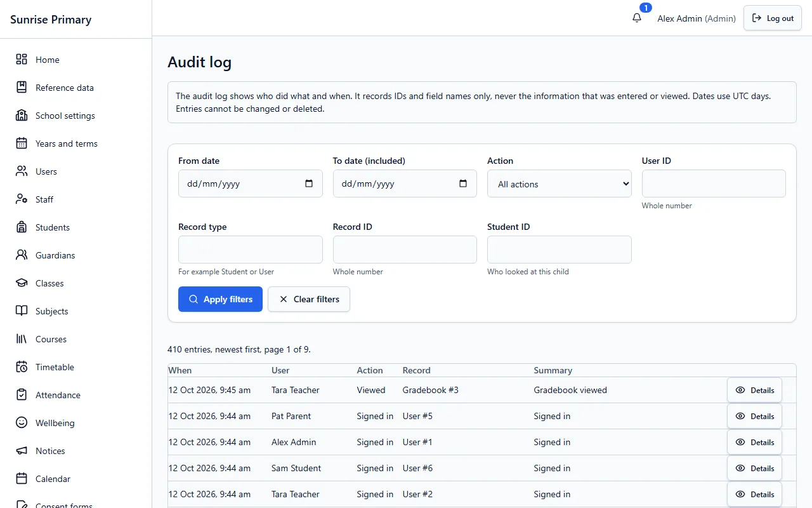Image resolution: width=812 pixels, height=508 pixels.
Task: Open the notifications bell icon
Action: point(637,18)
